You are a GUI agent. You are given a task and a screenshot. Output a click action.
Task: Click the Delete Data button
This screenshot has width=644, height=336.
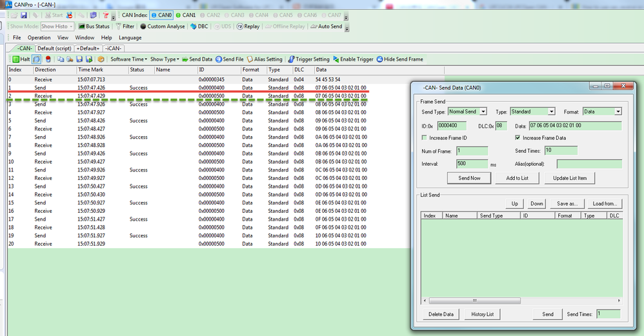(x=441, y=314)
